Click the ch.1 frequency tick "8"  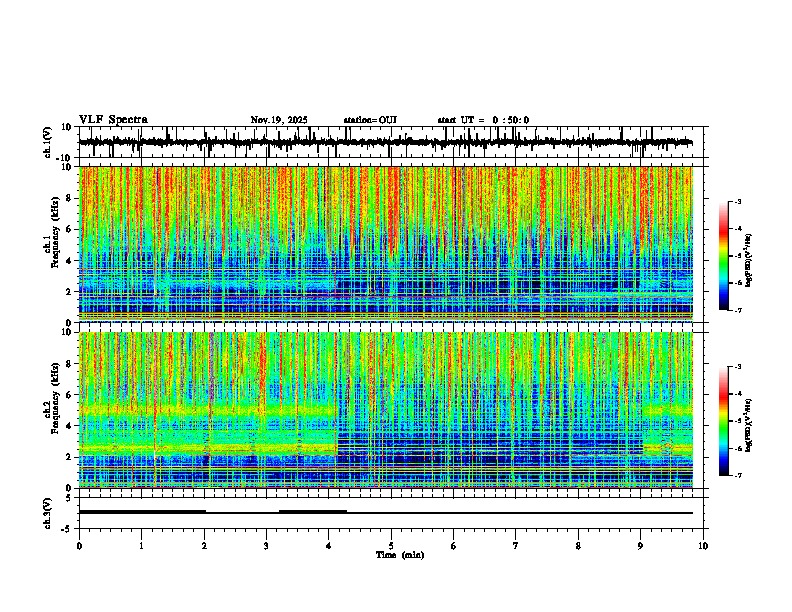[69, 198]
